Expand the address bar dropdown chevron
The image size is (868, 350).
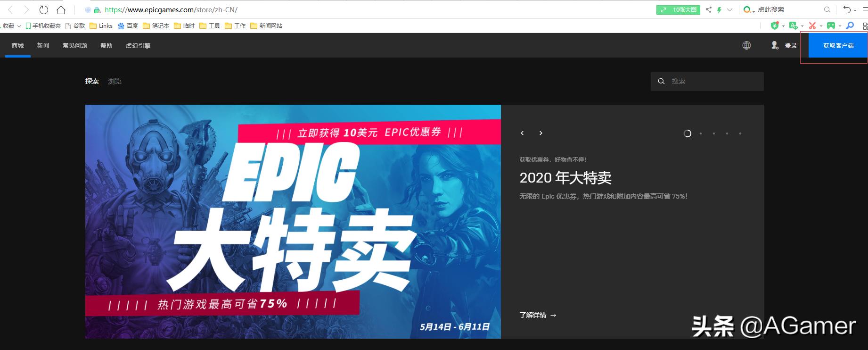pyautogui.click(x=729, y=9)
